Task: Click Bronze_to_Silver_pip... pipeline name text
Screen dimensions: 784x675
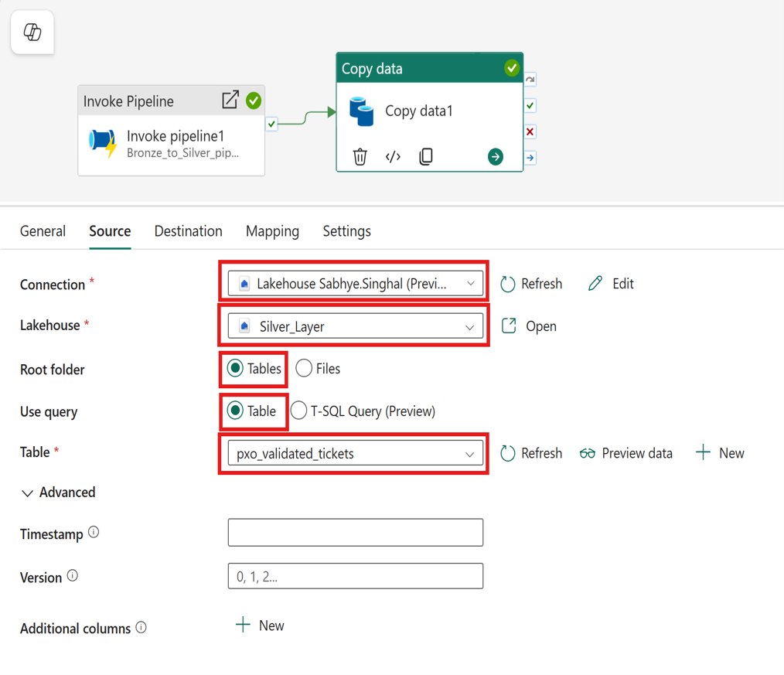Action: [183, 153]
